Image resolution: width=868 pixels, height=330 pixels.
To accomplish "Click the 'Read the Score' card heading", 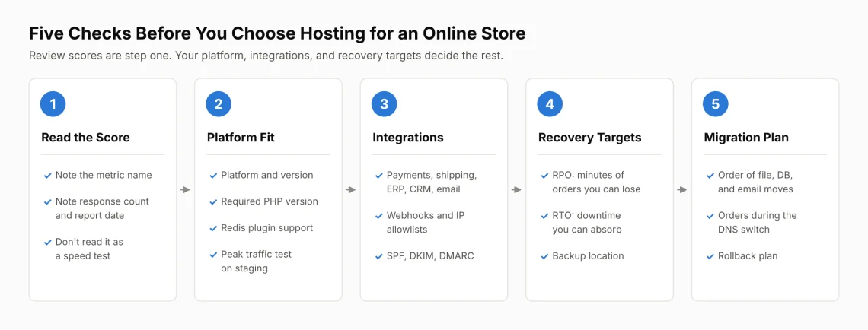I will tap(85, 138).
